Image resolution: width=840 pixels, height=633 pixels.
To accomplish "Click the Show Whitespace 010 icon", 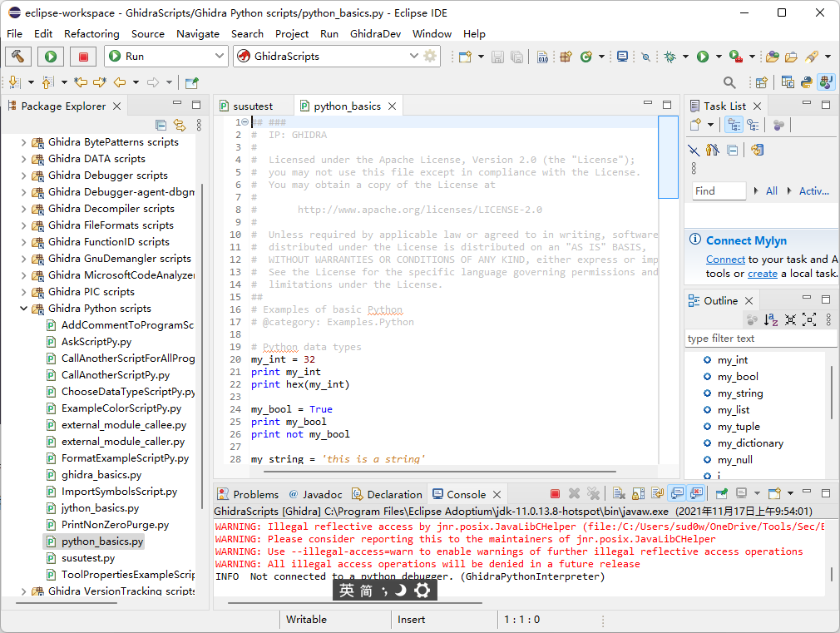I will coord(543,57).
